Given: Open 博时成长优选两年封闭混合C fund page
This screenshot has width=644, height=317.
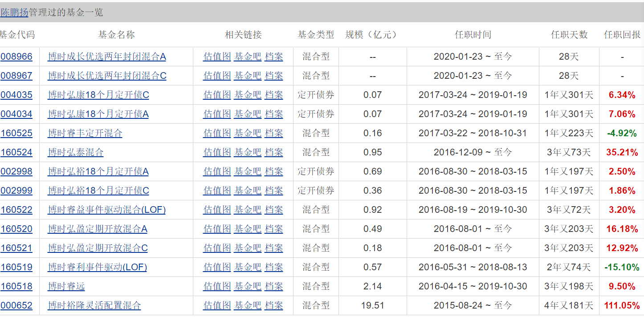Looking at the screenshot, I should pos(107,76).
